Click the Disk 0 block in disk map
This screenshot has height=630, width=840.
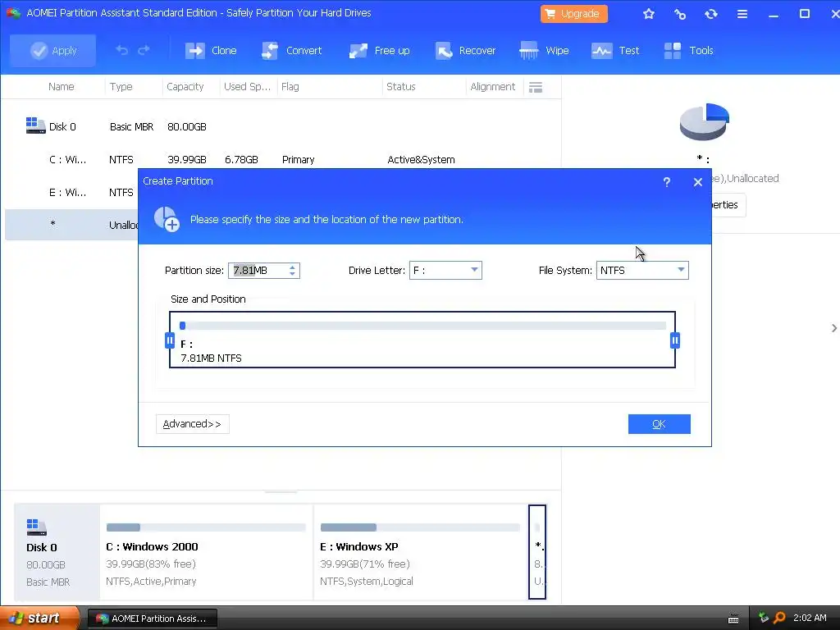coord(57,552)
